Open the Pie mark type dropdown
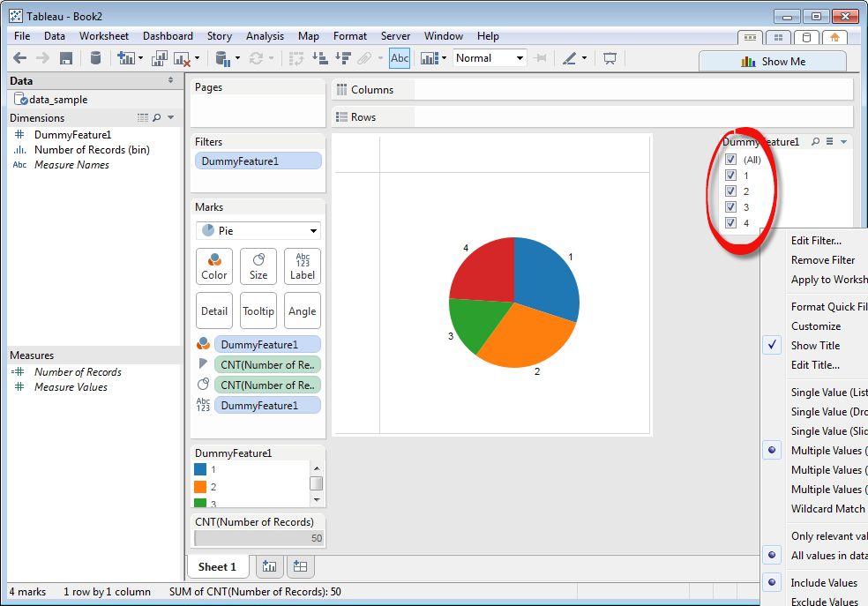The width and height of the screenshot is (868, 606). tap(258, 231)
